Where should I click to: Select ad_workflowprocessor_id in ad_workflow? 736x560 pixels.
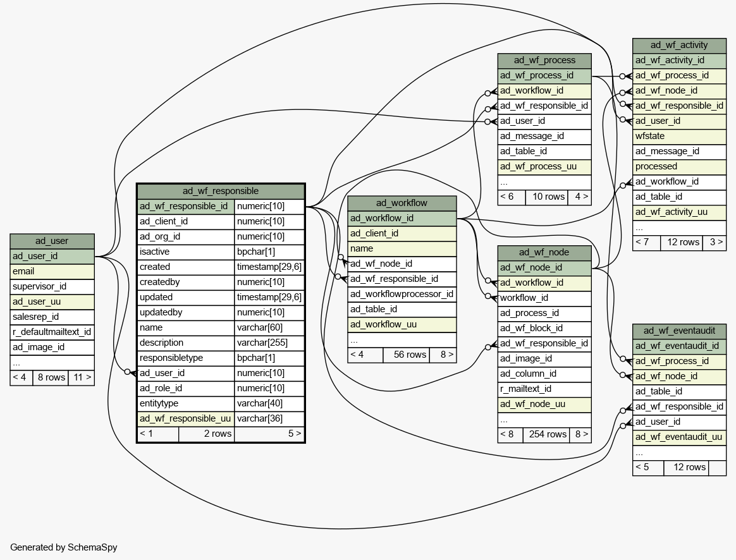(402, 294)
